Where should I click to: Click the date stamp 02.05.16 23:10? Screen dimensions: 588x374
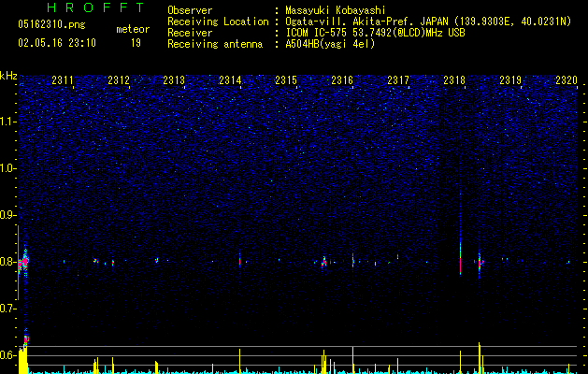coord(57,43)
